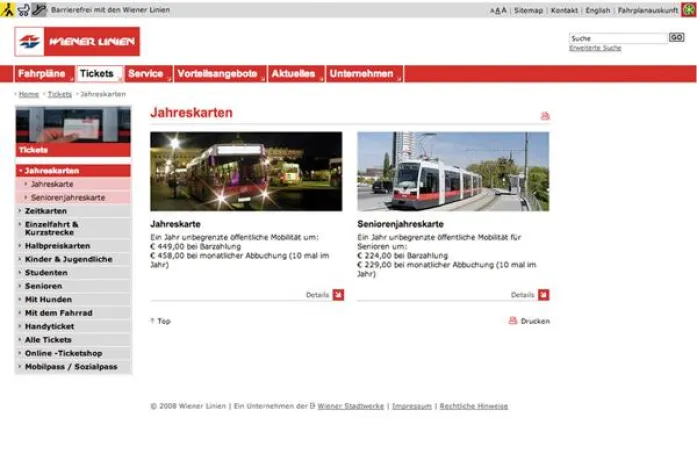Click the Tickets breadcrumb link

click(x=60, y=94)
